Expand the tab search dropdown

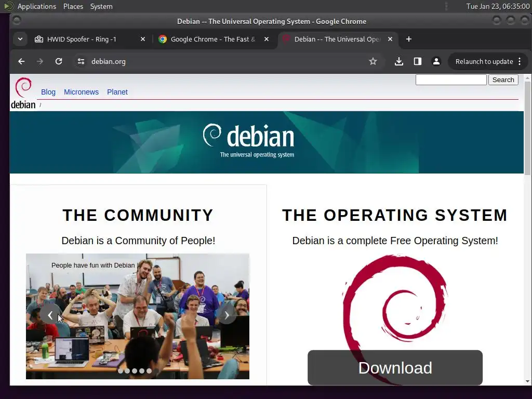(20, 39)
